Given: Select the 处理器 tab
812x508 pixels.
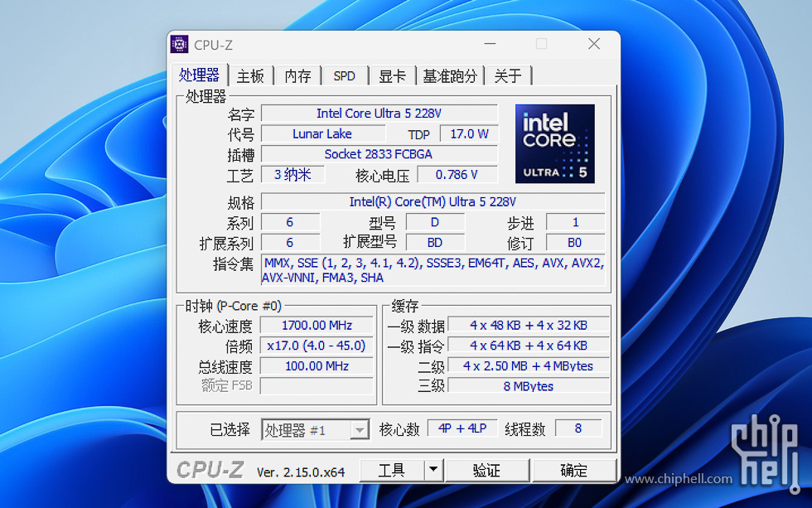Looking at the screenshot, I should coord(200,75).
